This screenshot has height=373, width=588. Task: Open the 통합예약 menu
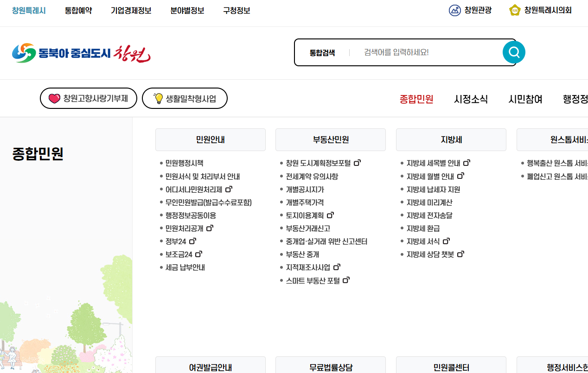click(x=77, y=10)
